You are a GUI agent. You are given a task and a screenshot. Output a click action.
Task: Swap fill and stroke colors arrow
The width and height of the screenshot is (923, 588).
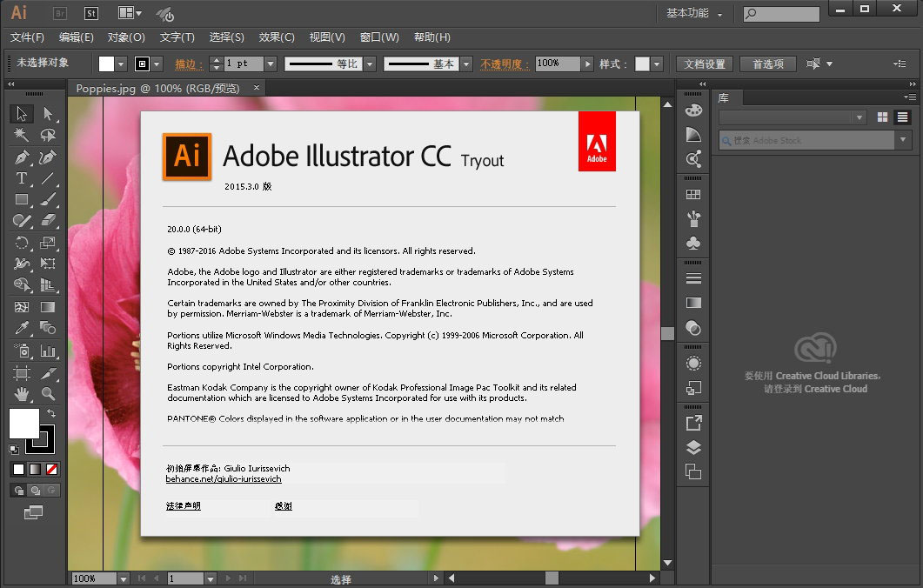coord(51,413)
